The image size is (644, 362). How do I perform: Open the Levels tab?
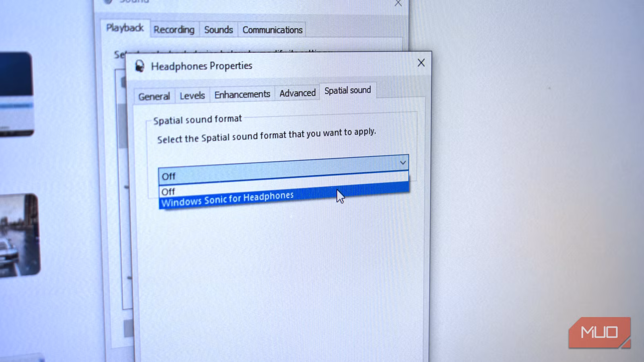click(192, 95)
